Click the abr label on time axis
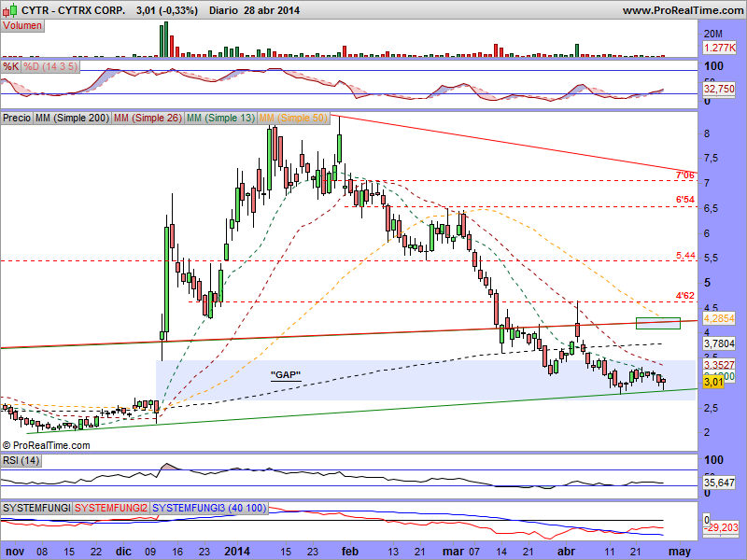Screen dimensions: 747x560 [x=567, y=552]
